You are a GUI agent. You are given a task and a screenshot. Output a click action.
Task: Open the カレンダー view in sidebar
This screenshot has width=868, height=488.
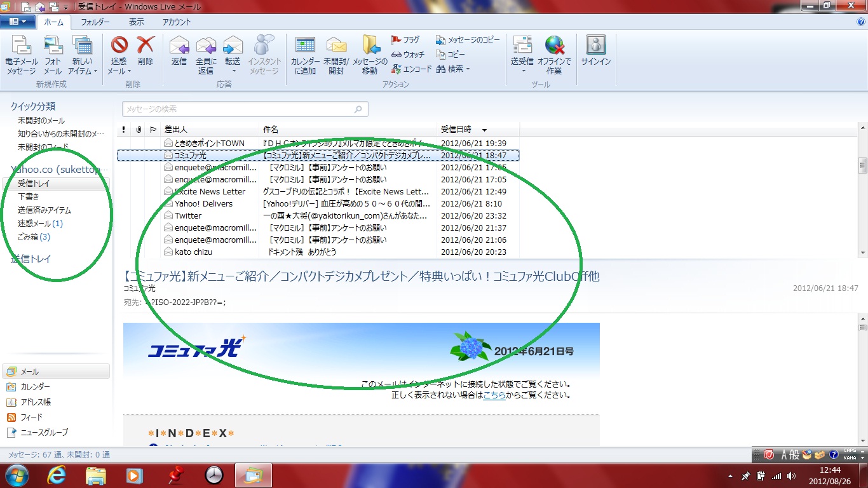coord(35,387)
